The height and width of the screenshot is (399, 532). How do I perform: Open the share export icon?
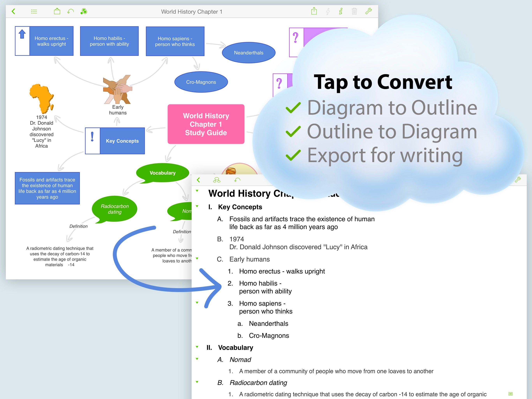[x=314, y=11]
